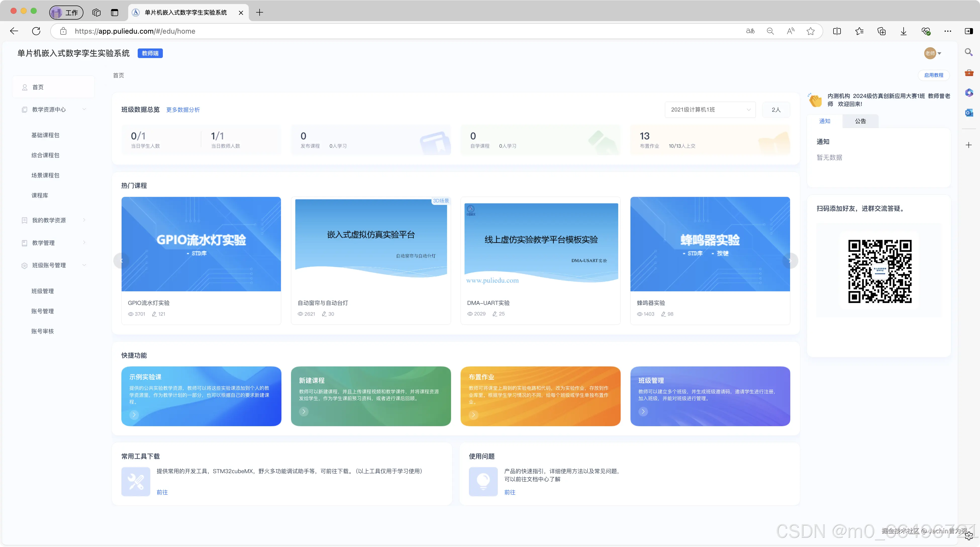The width and height of the screenshot is (980, 547).
Task: Select 基础课程包 in the sidebar
Action: click(x=45, y=135)
